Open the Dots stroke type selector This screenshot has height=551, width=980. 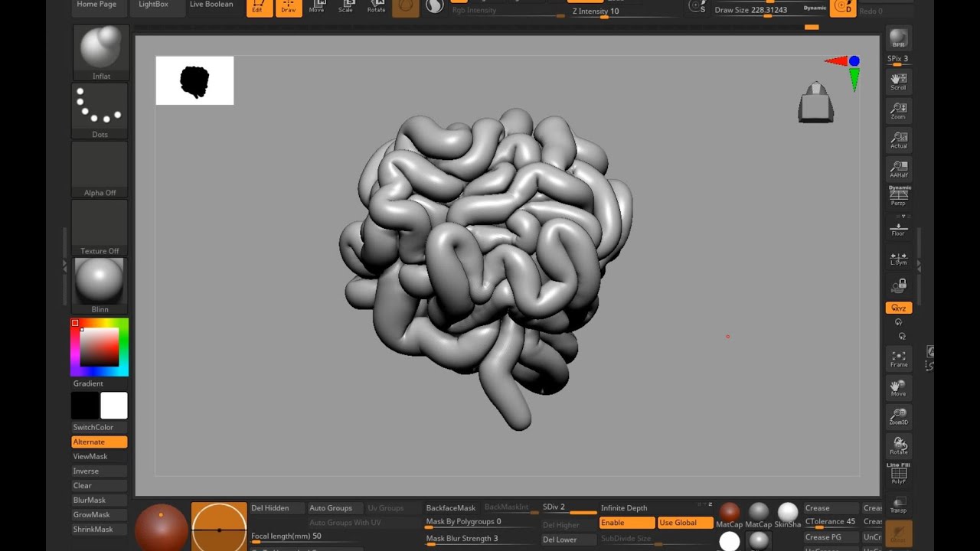coord(100,111)
